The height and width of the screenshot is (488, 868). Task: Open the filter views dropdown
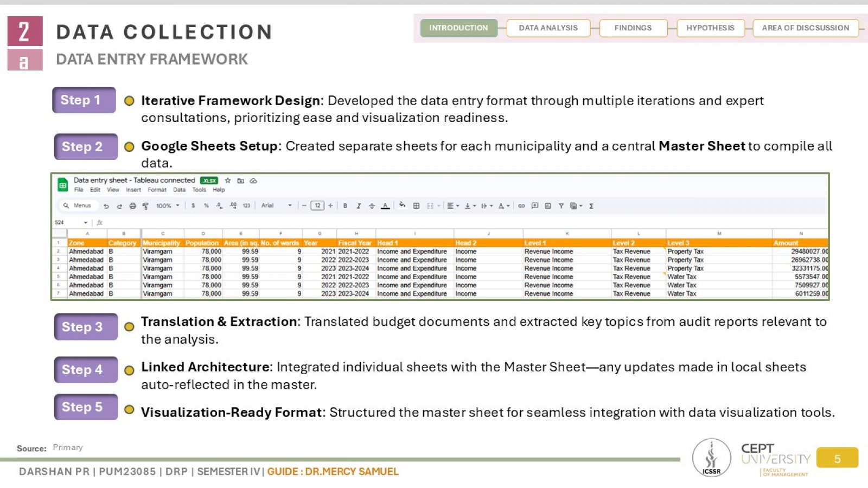pyautogui.click(x=576, y=206)
